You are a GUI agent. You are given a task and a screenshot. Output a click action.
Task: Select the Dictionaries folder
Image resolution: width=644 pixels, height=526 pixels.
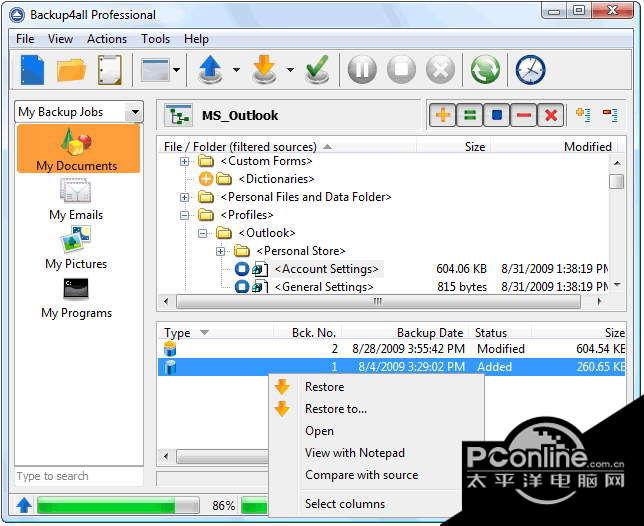276,179
